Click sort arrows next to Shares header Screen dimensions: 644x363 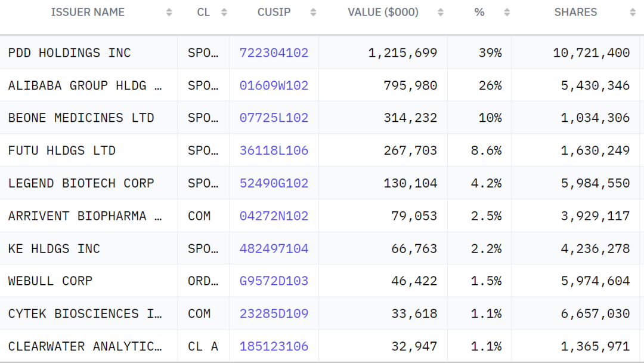point(633,13)
